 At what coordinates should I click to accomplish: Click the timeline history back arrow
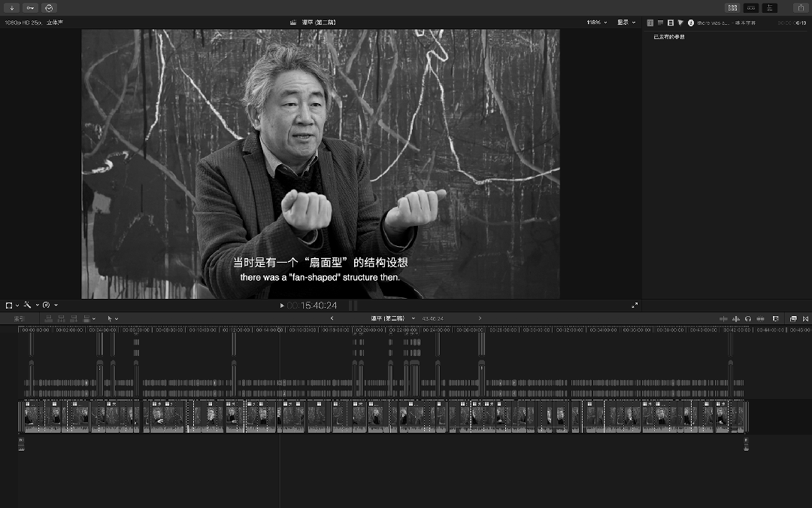click(333, 318)
